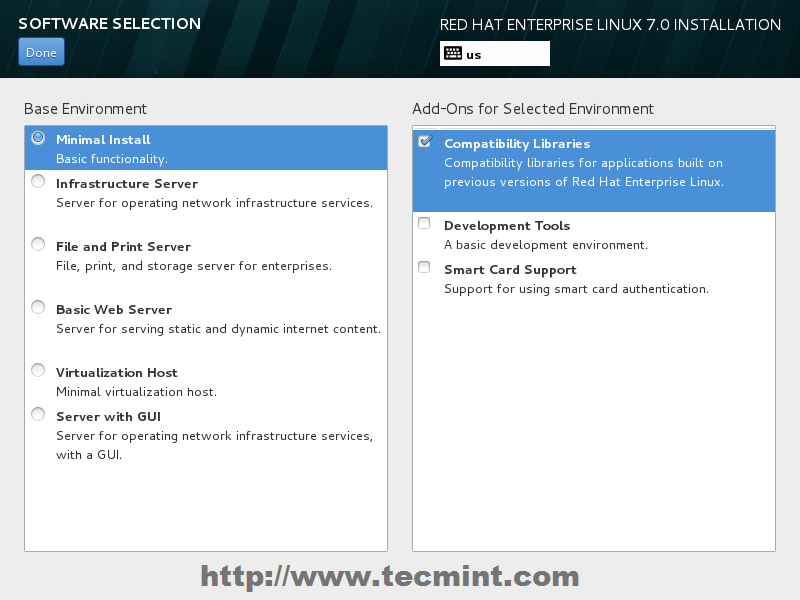800x600 pixels.
Task: Check the Smart Card Support add-on
Action: click(423, 267)
